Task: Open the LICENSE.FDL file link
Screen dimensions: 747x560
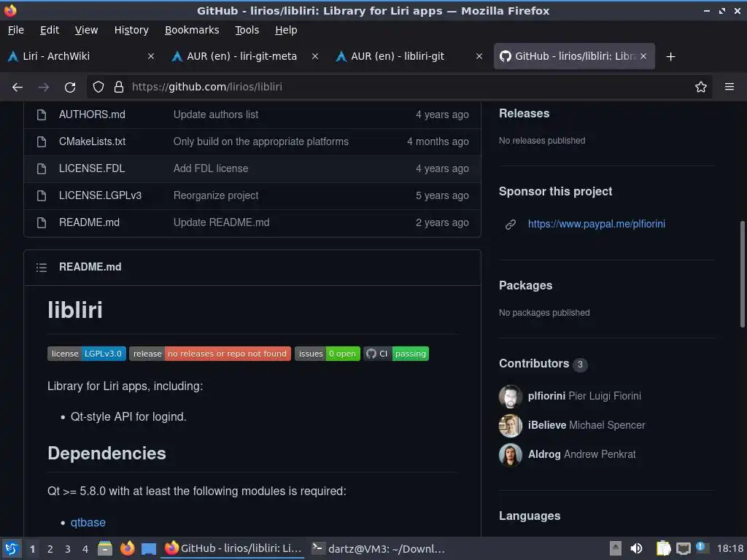Action: (x=91, y=168)
